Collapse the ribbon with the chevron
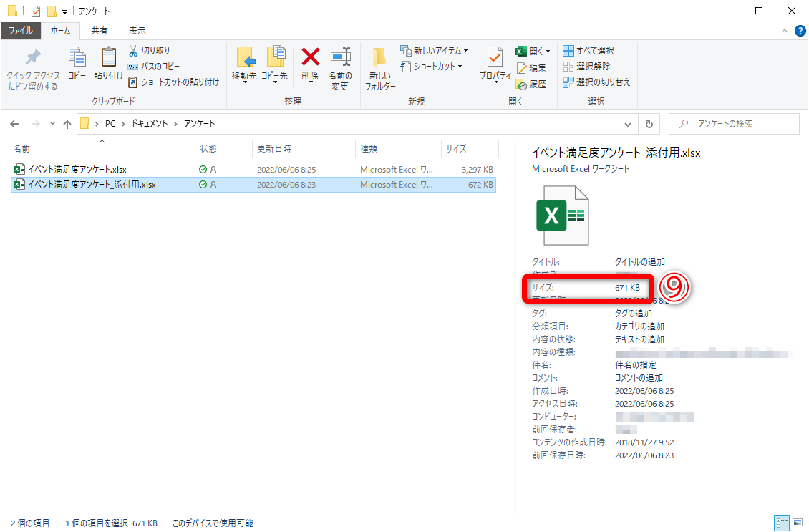The image size is (809, 532). click(785, 31)
